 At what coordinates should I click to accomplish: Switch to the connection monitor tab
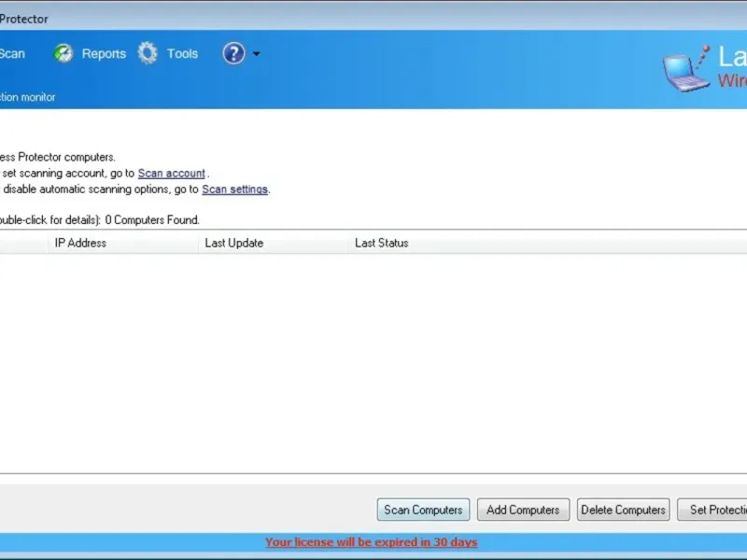coord(28,97)
